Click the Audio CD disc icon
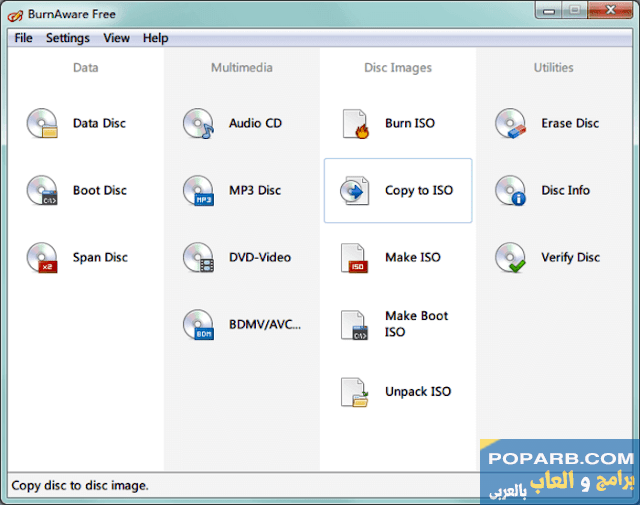The width and height of the screenshot is (640, 505). click(198, 124)
